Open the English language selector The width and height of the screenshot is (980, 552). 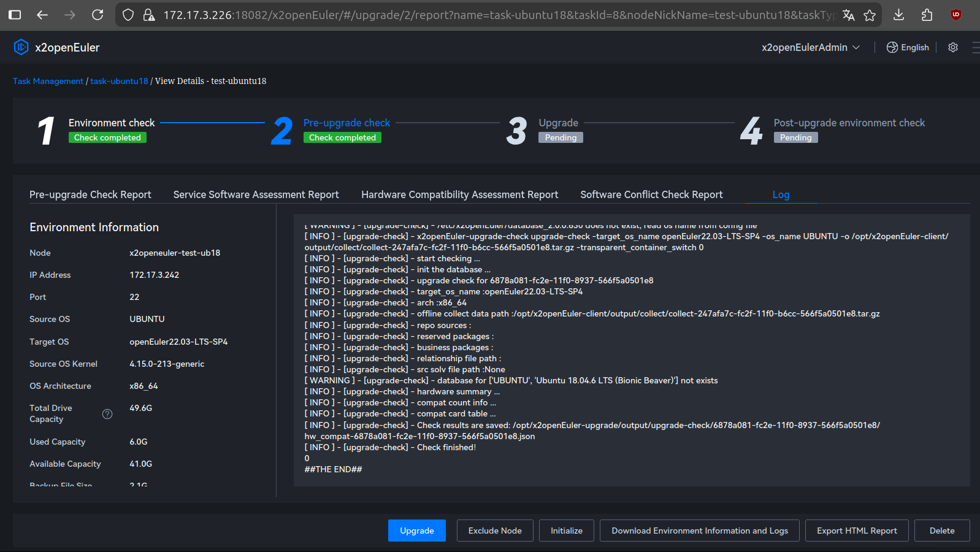point(908,47)
